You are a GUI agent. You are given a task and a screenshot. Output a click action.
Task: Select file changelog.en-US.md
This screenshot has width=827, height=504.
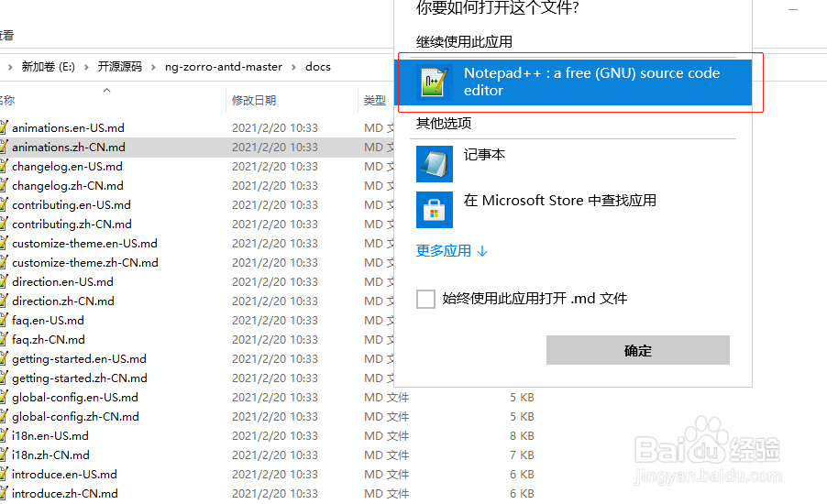click(x=67, y=167)
